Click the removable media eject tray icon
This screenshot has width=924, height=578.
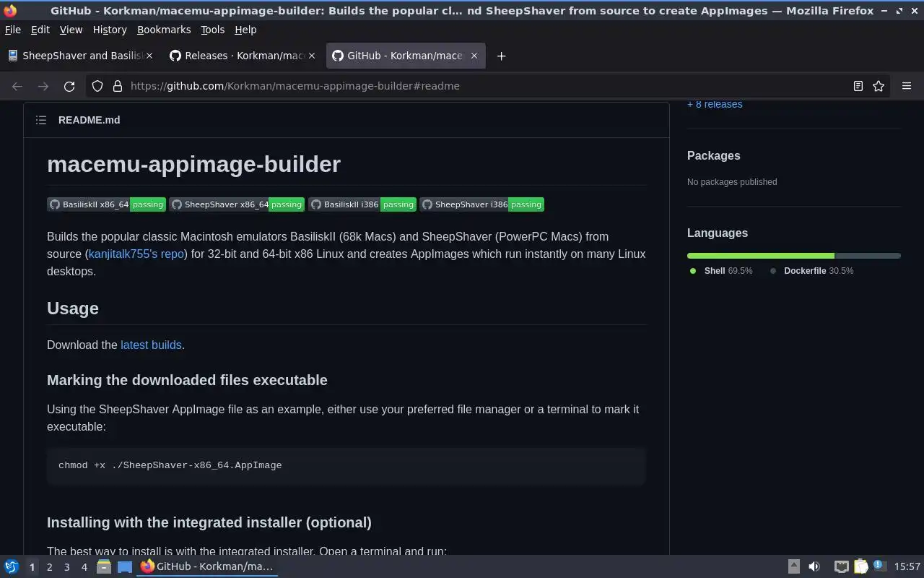793,567
